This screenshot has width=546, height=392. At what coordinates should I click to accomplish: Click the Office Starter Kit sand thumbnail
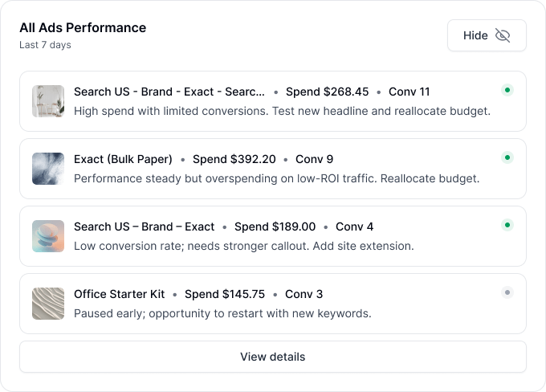[x=48, y=304]
